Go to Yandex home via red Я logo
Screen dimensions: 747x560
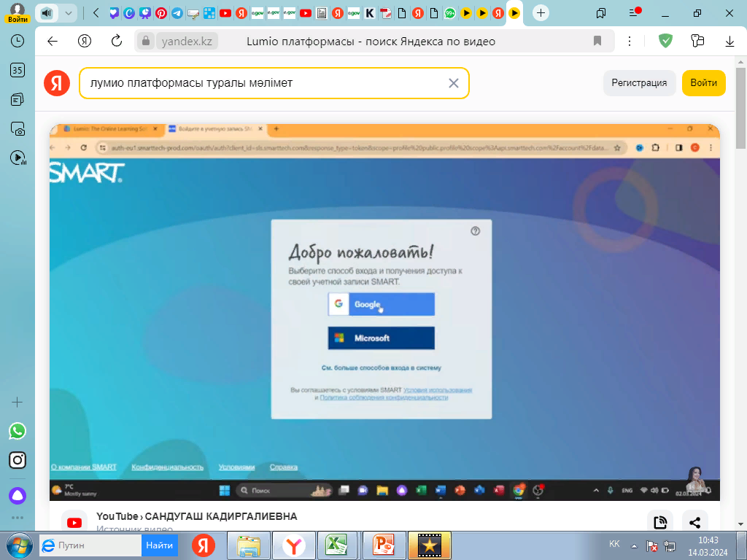point(57,83)
